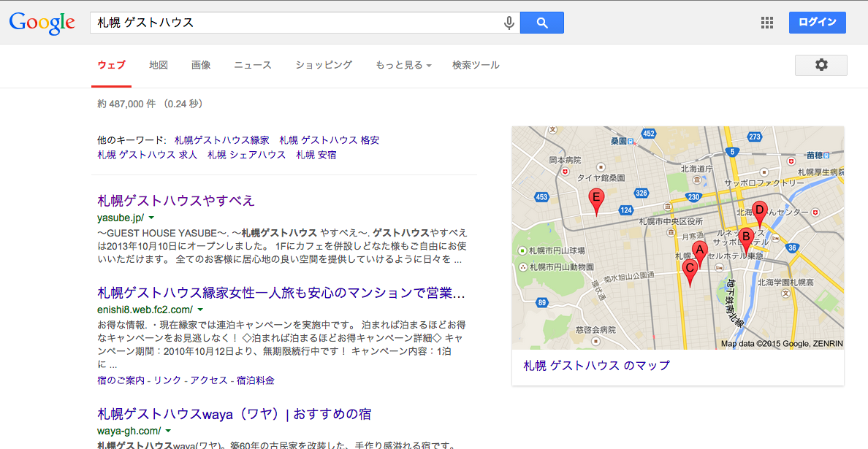Click map pin C

[690, 272]
